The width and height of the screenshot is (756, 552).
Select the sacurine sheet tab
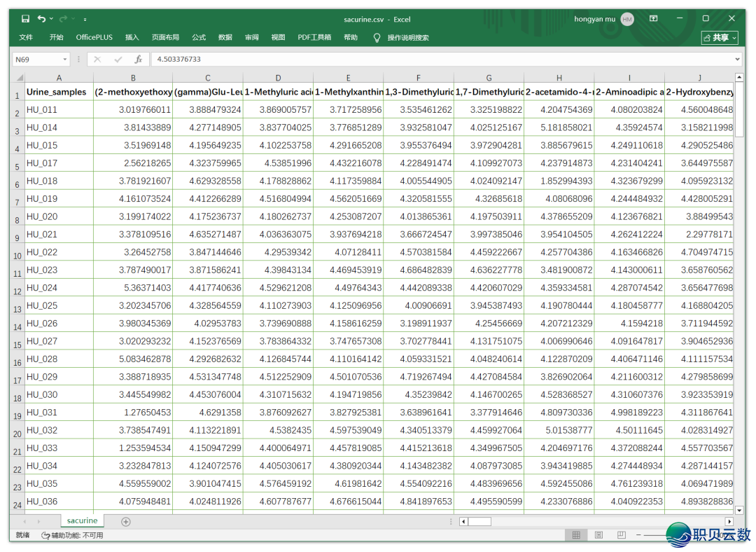click(83, 520)
